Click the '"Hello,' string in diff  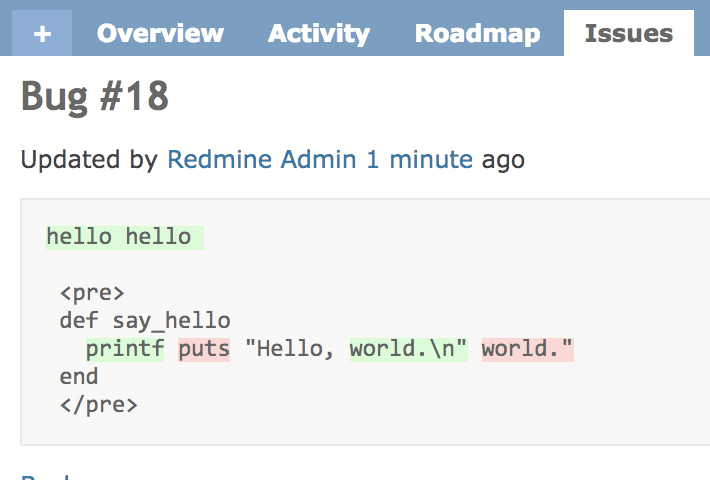290,350
